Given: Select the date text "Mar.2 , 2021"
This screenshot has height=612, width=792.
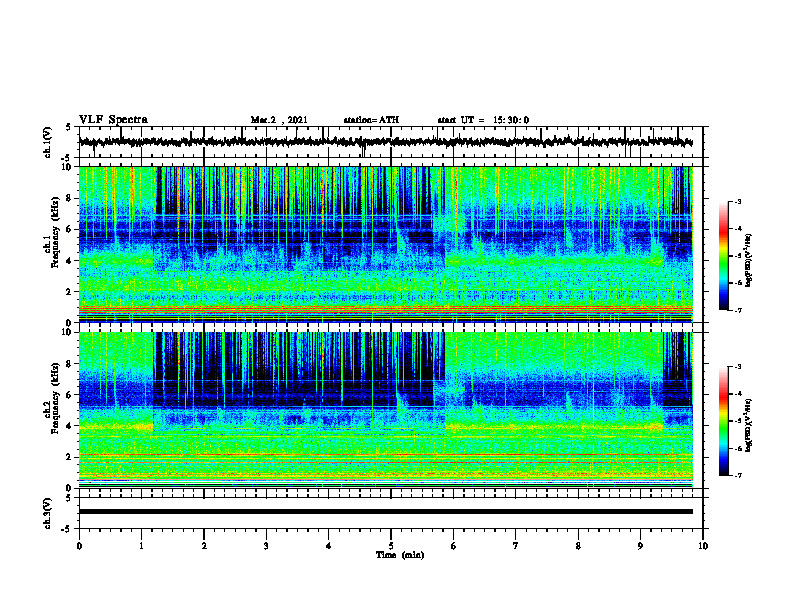Looking at the screenshot, I should click(x=279, y=120).
